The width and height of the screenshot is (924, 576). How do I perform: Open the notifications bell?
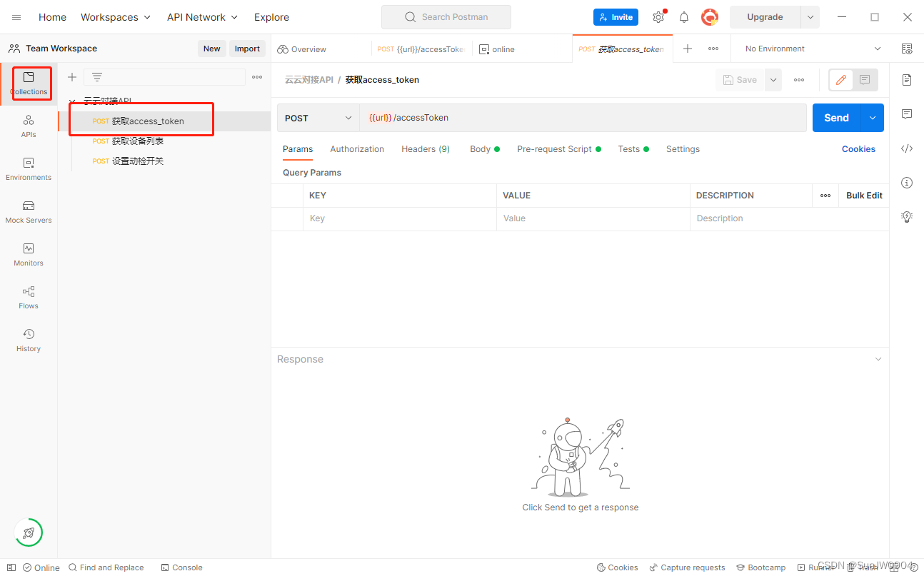click(684, 17)
